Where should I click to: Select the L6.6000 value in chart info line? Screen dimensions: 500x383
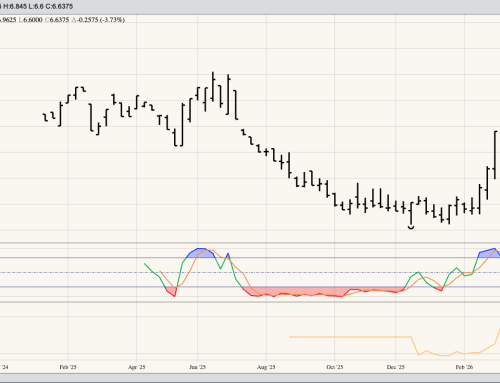[31, 20]
